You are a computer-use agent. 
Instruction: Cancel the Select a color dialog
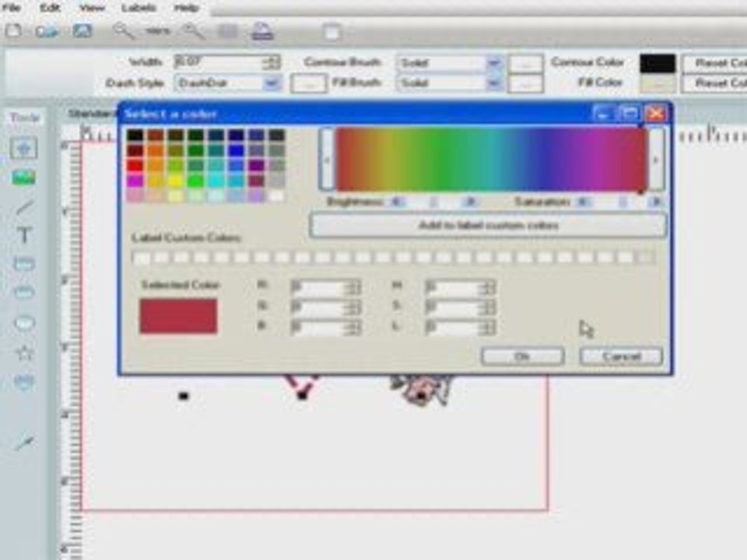[621, 356]
